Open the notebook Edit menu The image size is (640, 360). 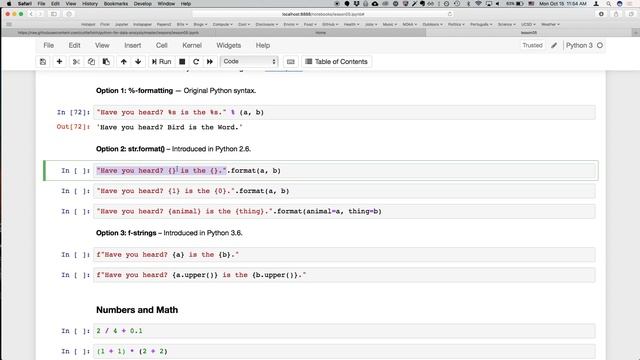click(x=74, y=45)
